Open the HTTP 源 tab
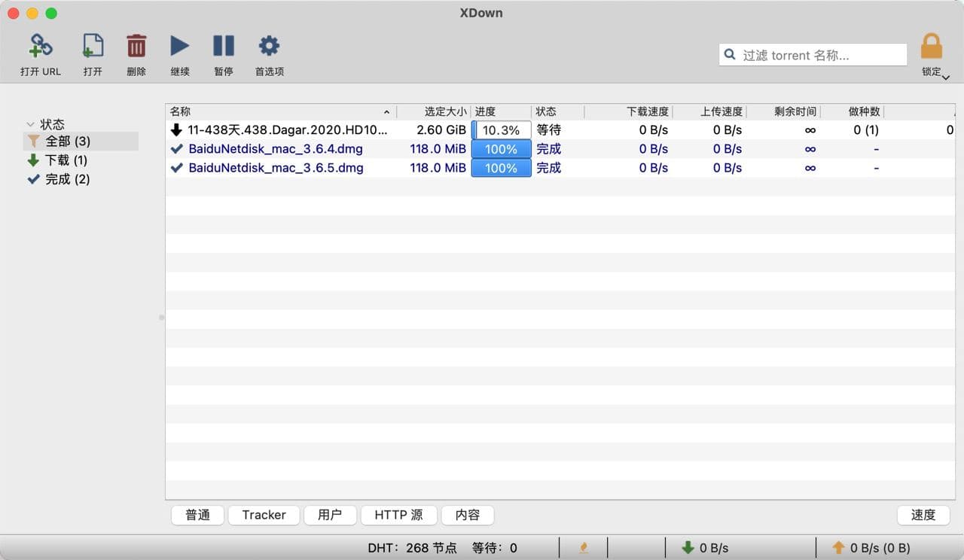Screen dimensions: 964x560 point(398,515)
